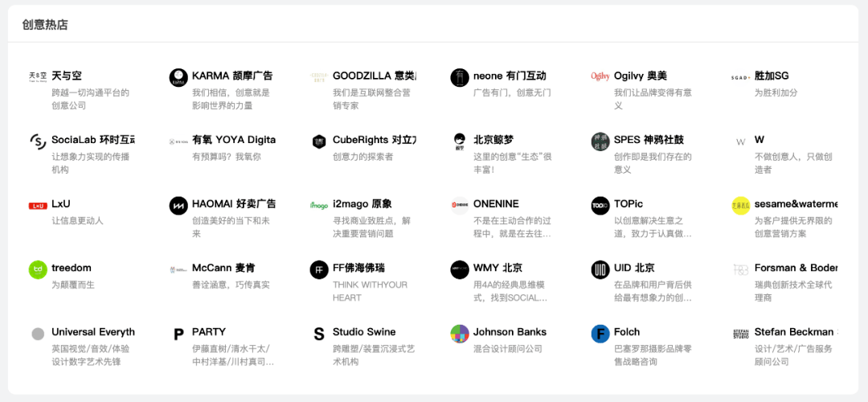Go to the UID 北京 agency page

(x=634, y=268)
